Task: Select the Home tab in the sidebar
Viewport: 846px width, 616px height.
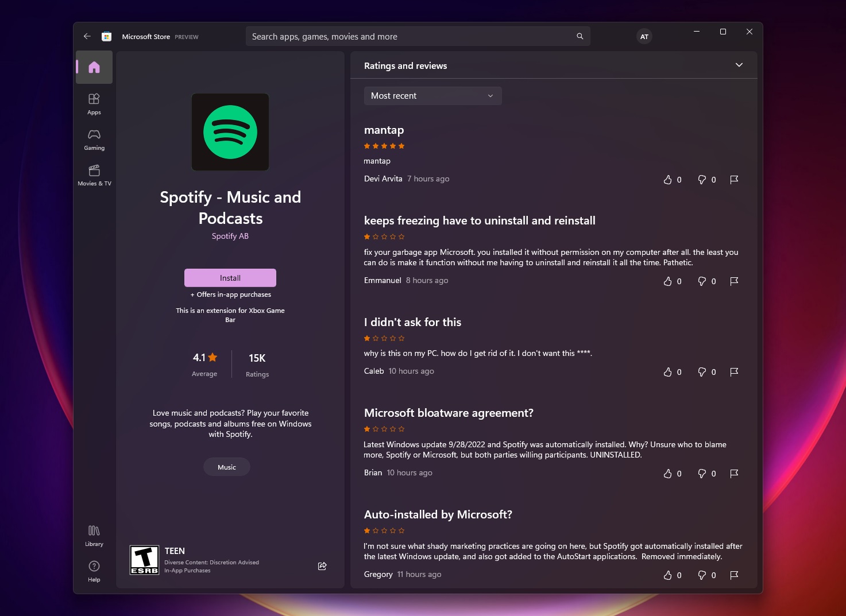Action: click(x=94, y=67)
